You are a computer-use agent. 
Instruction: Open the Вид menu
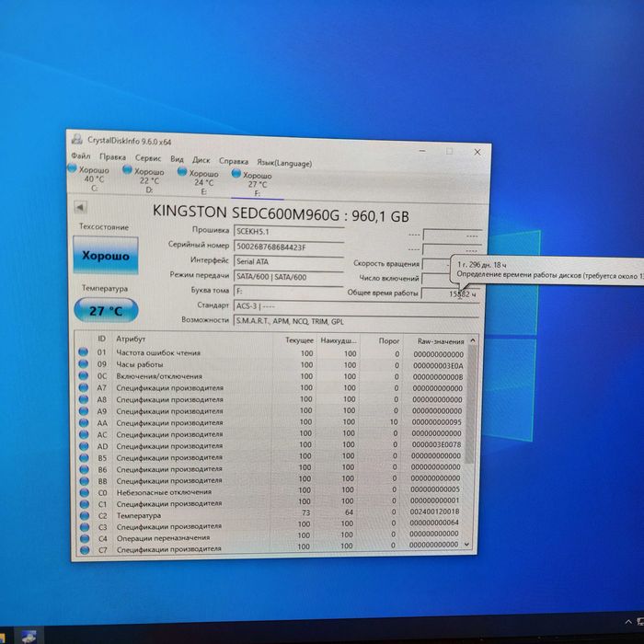(177, 159)
